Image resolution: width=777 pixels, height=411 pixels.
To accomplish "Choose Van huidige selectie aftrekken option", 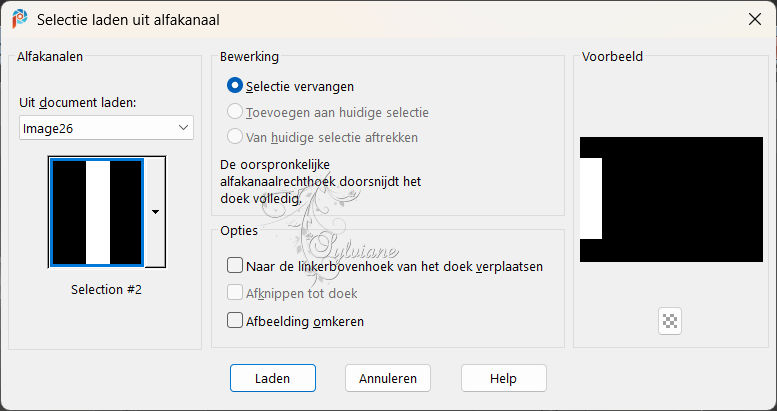I will click(x=235, y=136).
